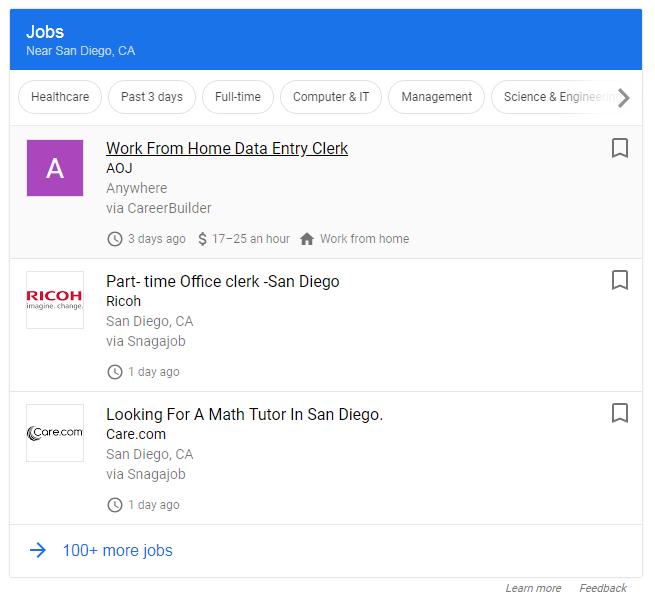Viewport: 655px width, 603px height.
Task: View 100+ more jobs
Action: pyautogui.click(x=117, y=550)
